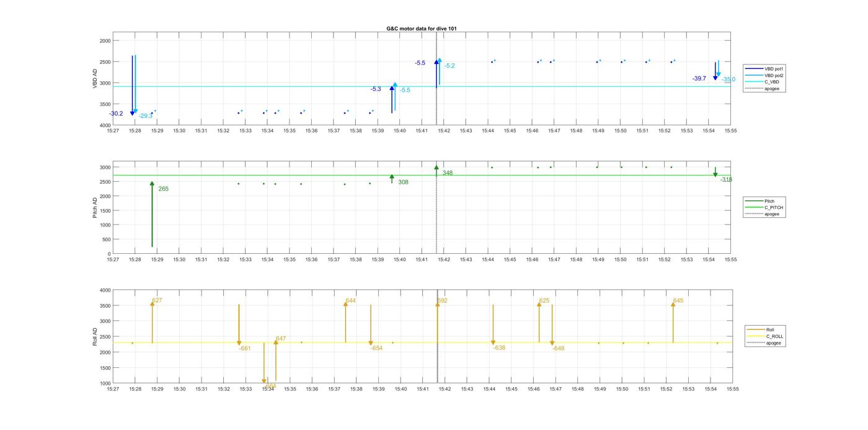
Task: Click the '15:55' tick under the VBD plot
Action: click(731, 131)
